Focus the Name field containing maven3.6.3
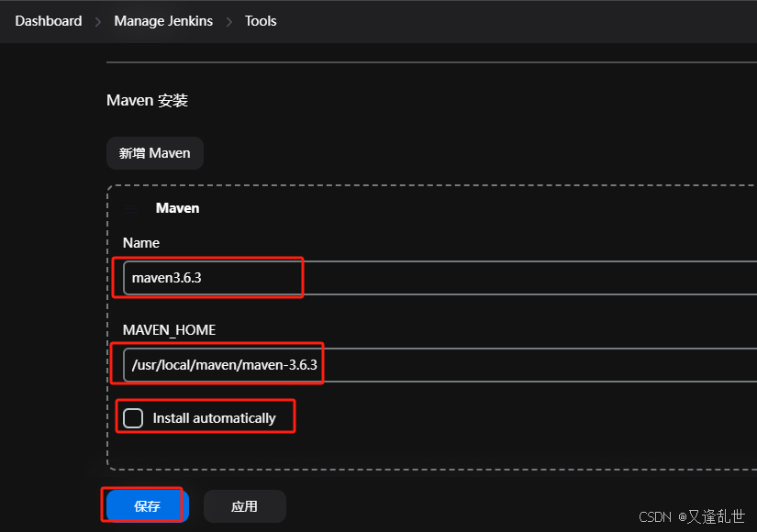The image size is (757, 532). point(440,278)
